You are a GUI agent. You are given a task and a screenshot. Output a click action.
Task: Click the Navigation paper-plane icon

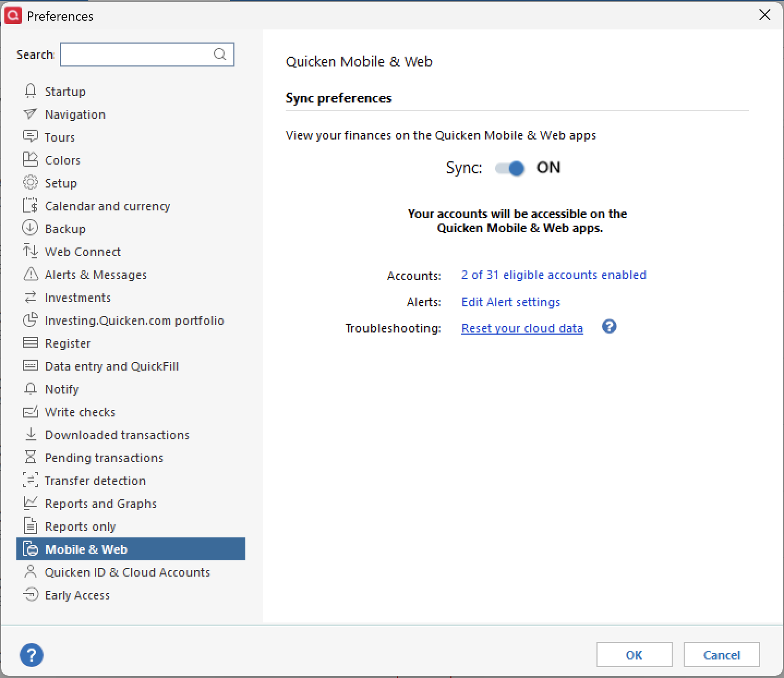click(x=31, y=114)
